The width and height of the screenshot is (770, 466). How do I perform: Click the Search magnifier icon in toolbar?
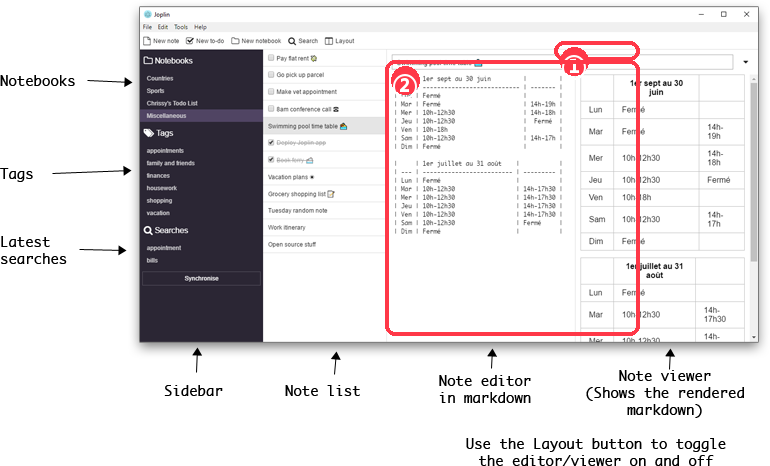pyautogui.click(x=292, y=41)
